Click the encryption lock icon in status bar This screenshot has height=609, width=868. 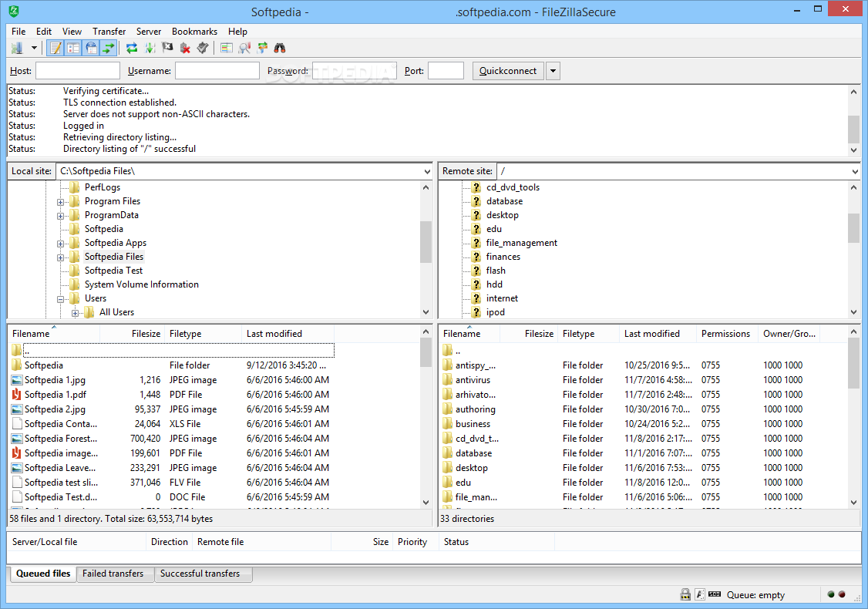[x=685, y=594]
